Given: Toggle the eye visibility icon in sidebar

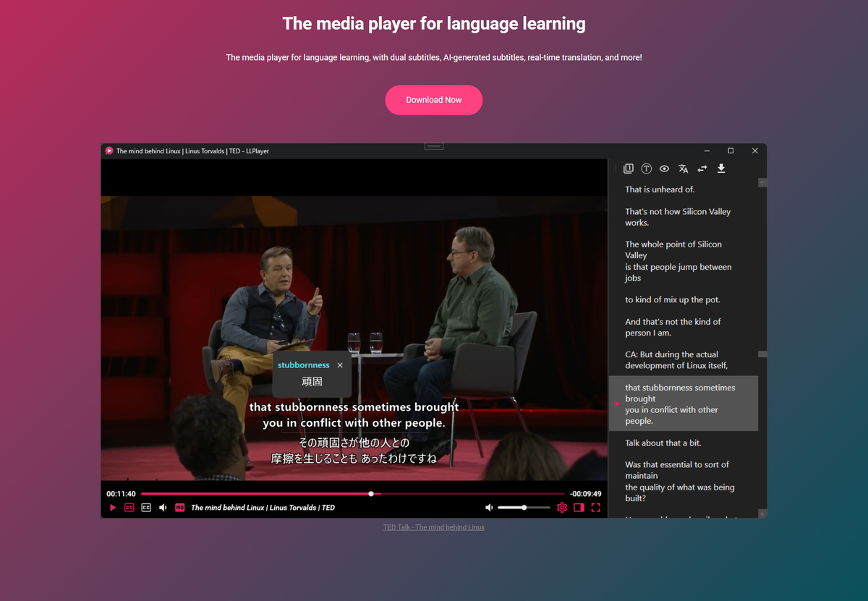Looking at the screenshot, I should [664, 169].
